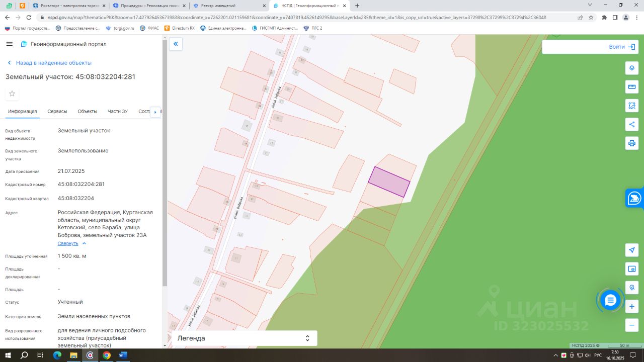The width and height of the screenshot is (644, 362).
Task: Select the ruler measurement tool
Action: click(x=632, y=87)
